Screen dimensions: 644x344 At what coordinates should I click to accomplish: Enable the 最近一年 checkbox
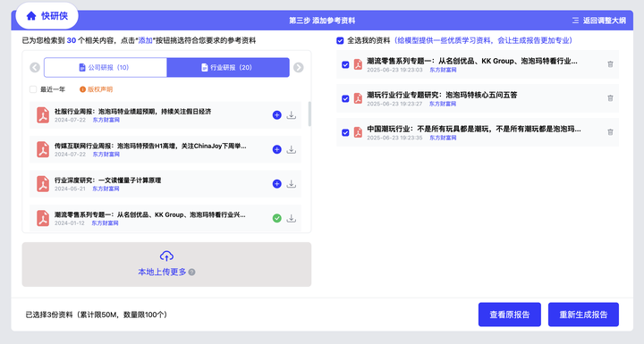click(33, 89)
